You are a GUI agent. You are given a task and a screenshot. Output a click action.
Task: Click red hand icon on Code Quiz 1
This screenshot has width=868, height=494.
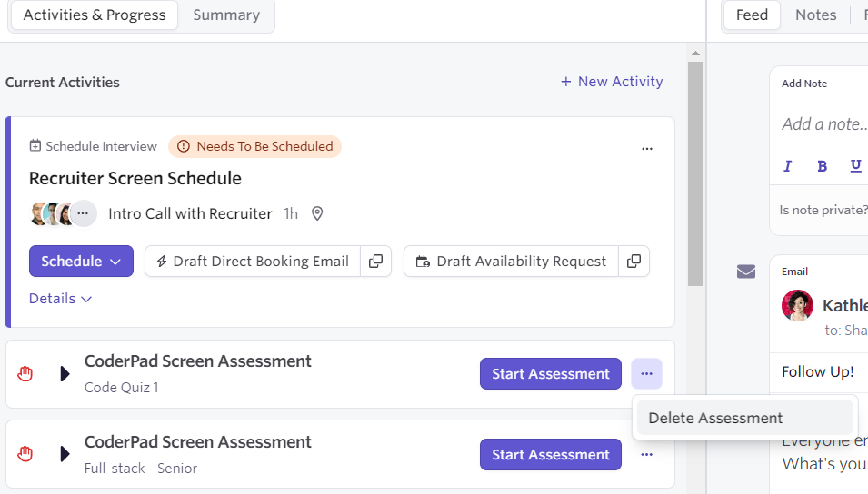pos(25,374)
